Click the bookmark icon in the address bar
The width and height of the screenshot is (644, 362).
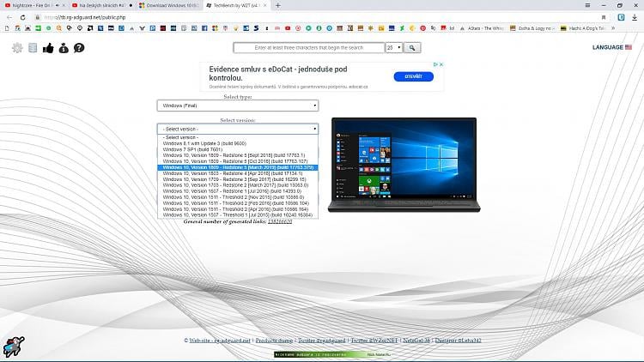[604, 17]
